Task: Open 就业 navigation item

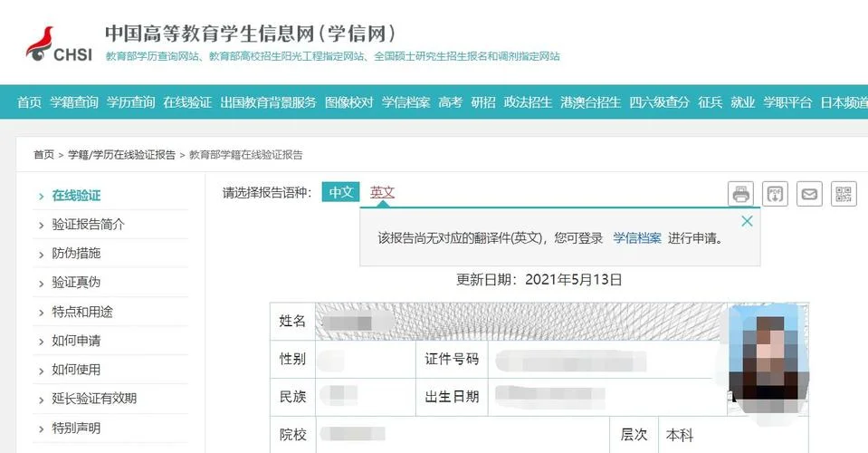Action: (742, 102)
